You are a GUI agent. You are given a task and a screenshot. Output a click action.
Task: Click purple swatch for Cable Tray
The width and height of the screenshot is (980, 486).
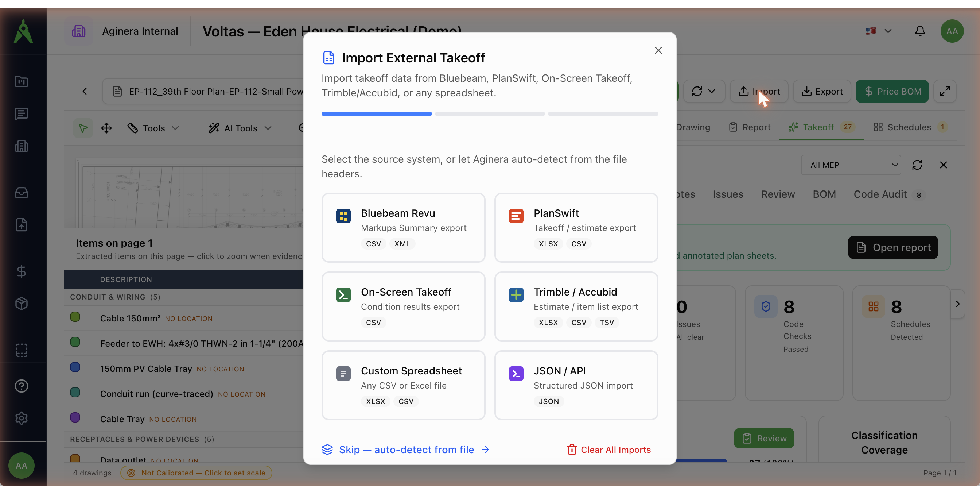(75, 417)
